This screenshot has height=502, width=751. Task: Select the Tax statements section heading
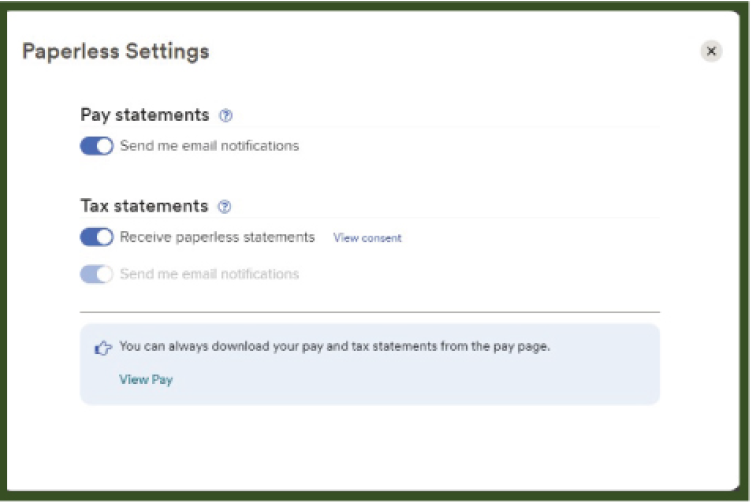[144, 206]
